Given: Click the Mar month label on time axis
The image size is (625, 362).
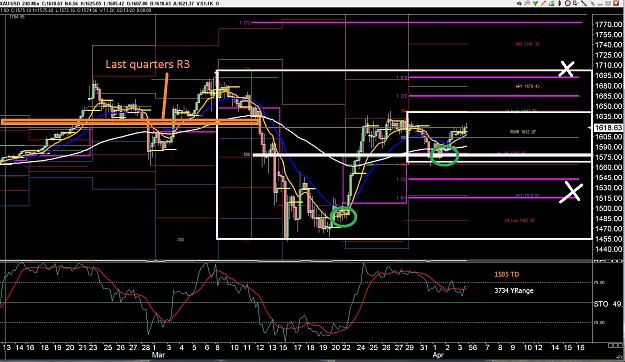Looking at the screenshot, I should click(x=159, y=354).
